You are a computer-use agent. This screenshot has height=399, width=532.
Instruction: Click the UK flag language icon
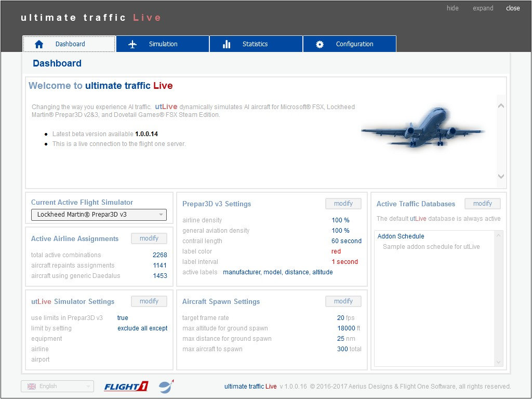(32, 387)
